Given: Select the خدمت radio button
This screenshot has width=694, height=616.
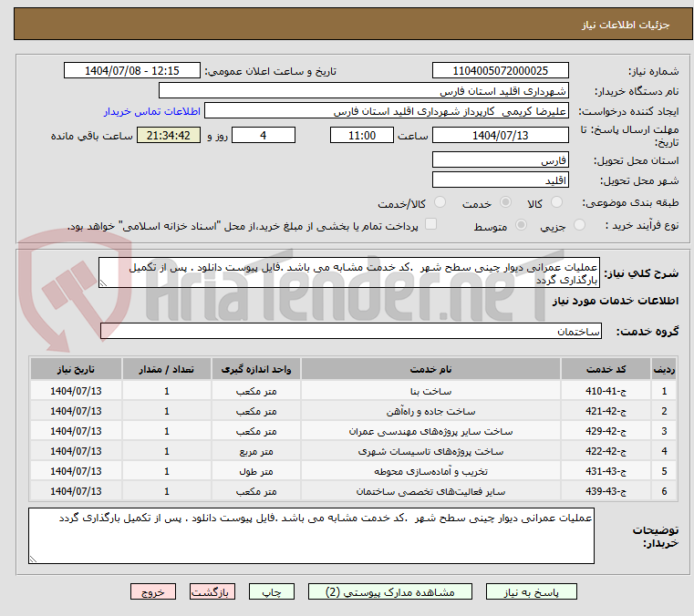Looking at the screenshot, I should click(505, 202).
